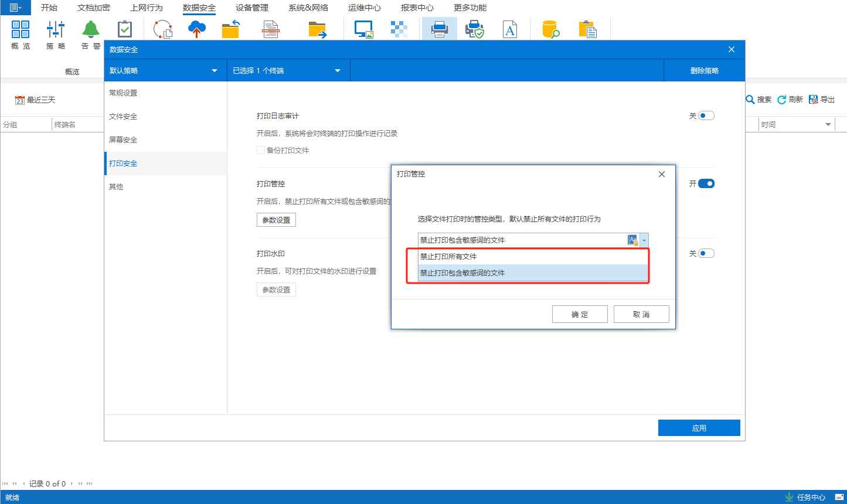Viewport: 847px width, 504px height.
Task: Click the cloud upload toolbar icon
Action: pyautogui.click(x=196, y=29)
